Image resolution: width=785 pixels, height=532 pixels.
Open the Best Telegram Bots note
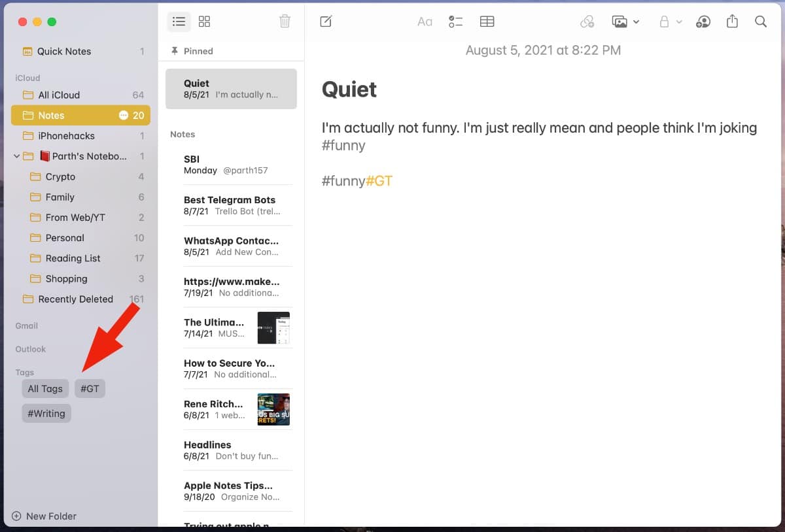229,205
